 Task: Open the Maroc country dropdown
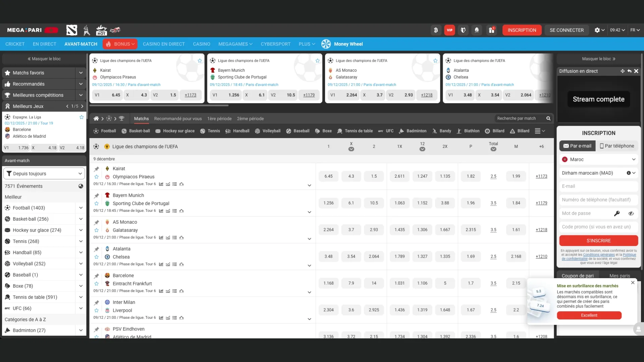click(x=598, y=160)
